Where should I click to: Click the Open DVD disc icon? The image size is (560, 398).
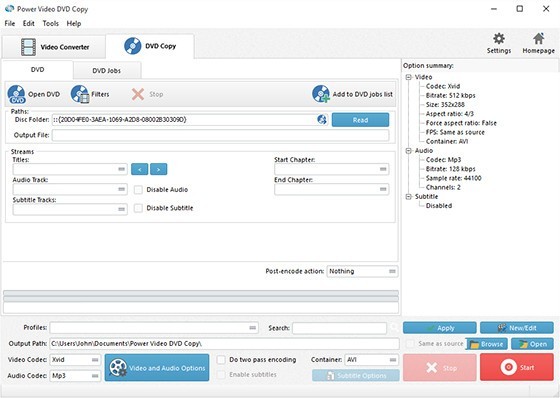pos(16,94)
